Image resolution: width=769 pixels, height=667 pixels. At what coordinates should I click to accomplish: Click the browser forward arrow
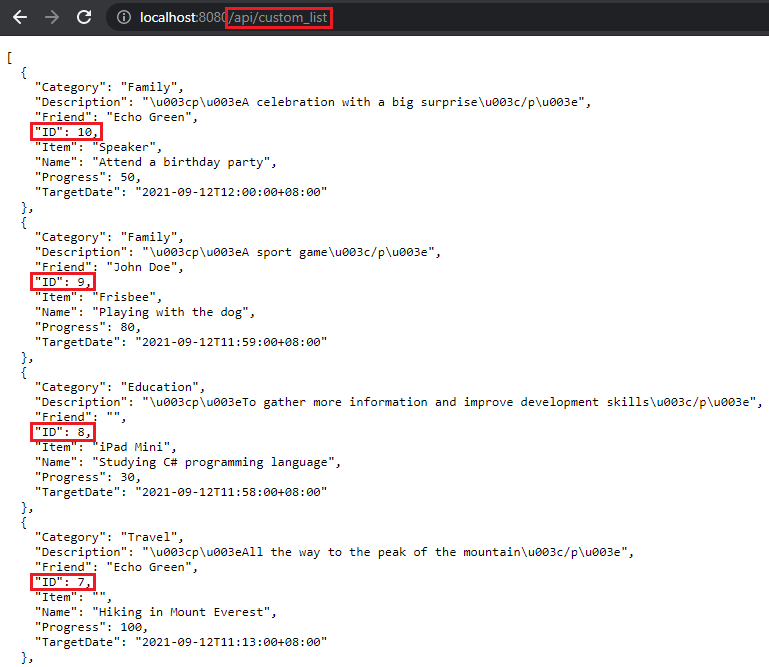coord(51,17)
